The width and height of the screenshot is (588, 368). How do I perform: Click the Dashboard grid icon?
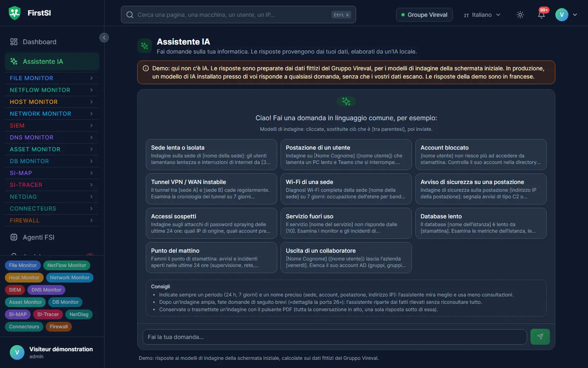tap(14, 42)
